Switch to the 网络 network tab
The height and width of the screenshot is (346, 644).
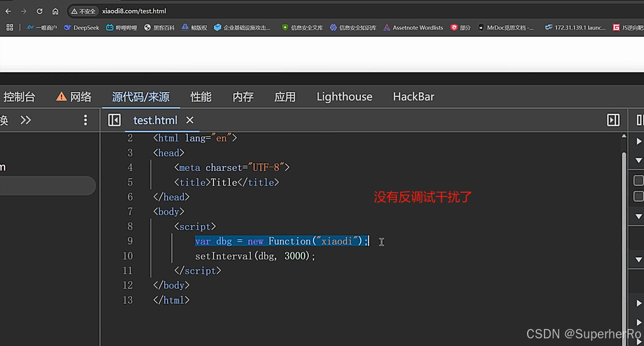[74, 97]
